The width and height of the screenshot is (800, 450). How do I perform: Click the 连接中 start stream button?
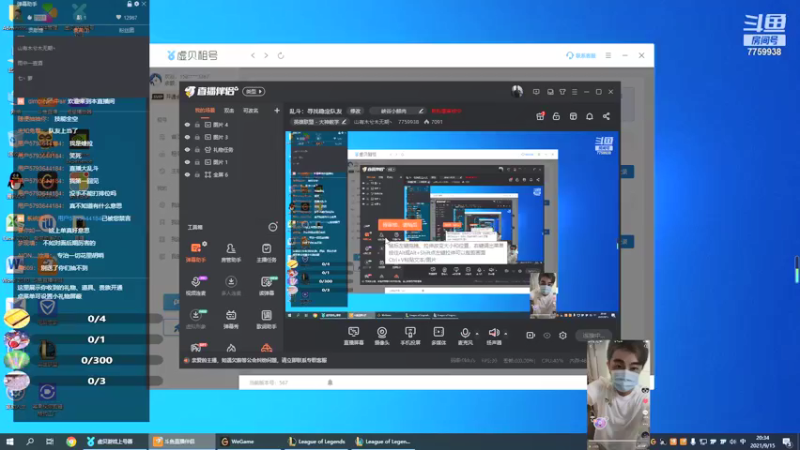point(594,335)
